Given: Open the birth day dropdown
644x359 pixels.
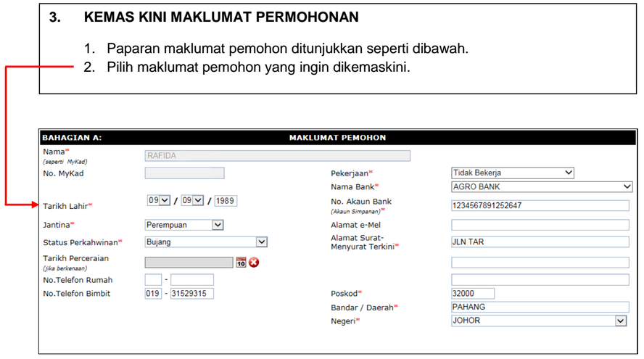Looking at the screenshot, I should click(x=159, y=200).
